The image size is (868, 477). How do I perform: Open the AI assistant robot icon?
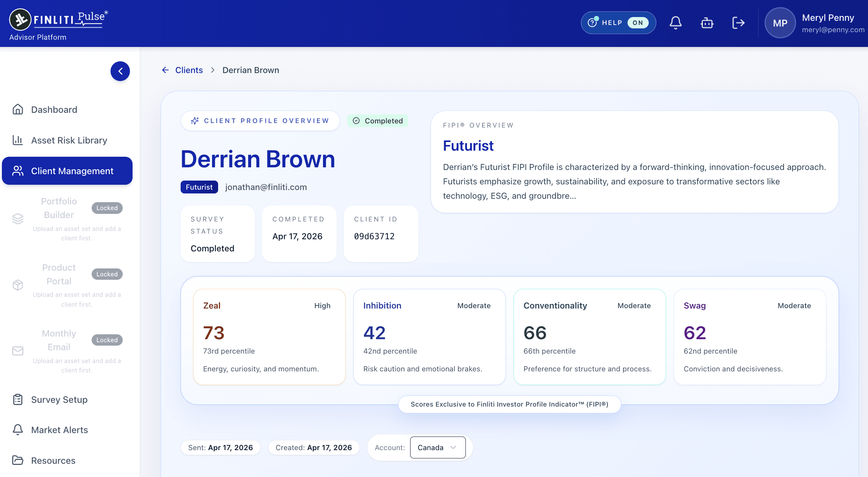pos(707,23)
